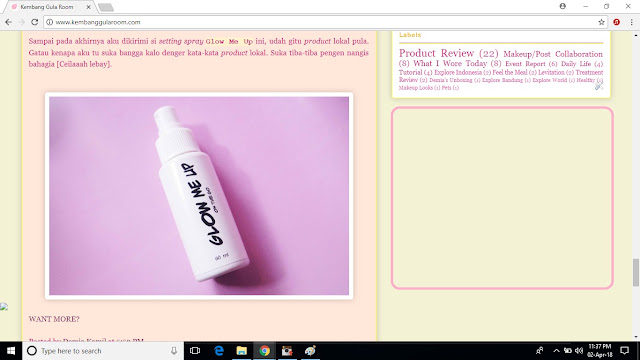The width and height of the screenshot is (640, 360).
Task: Open the volume speaker tray icon
Action: [x=579, y=351]
